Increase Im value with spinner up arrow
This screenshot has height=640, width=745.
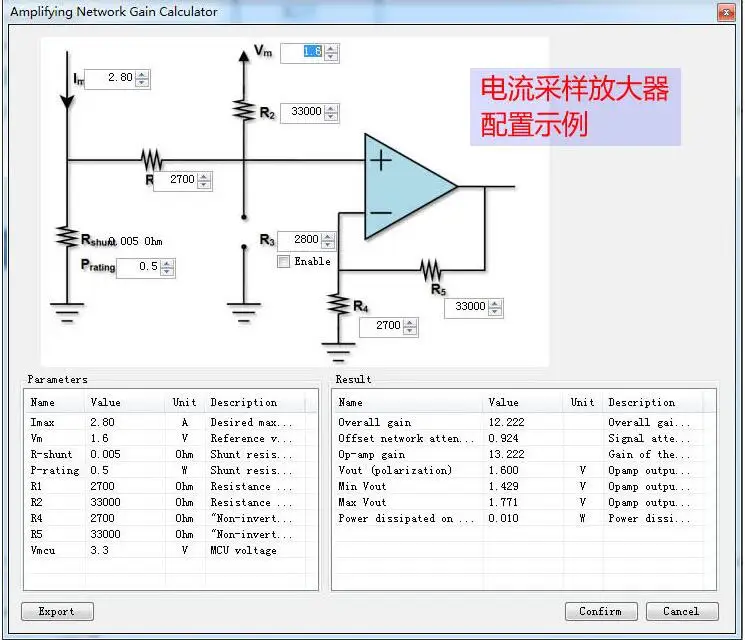pos(142,74)
